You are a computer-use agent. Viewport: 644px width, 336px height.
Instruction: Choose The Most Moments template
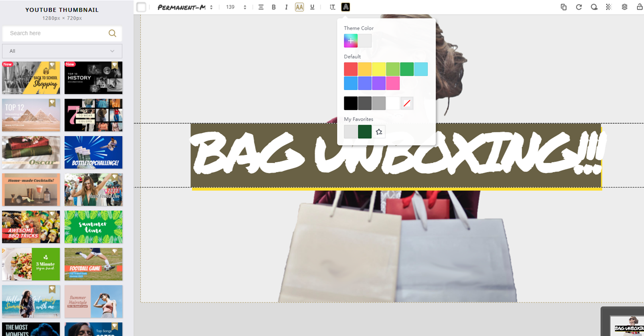31,329
